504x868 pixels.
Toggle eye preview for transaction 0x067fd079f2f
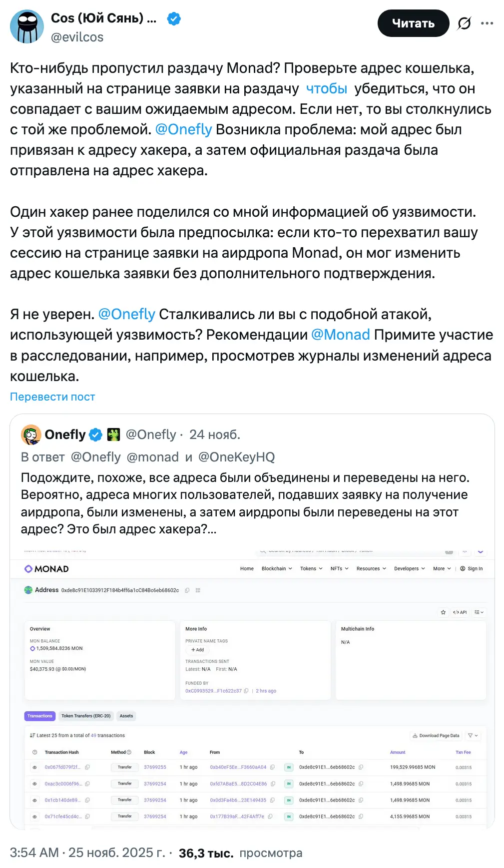(34, 768)
